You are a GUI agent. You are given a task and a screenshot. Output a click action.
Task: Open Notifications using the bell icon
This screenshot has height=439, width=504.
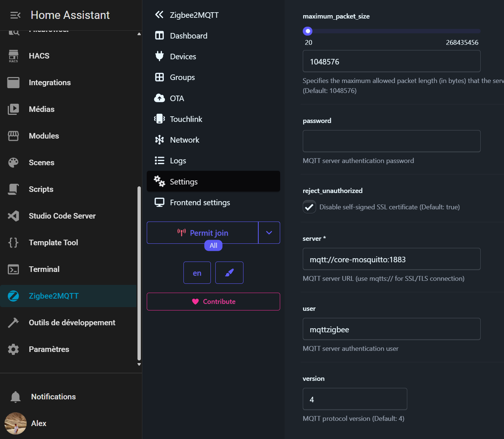pyautogui.click(x=16, y=397)
